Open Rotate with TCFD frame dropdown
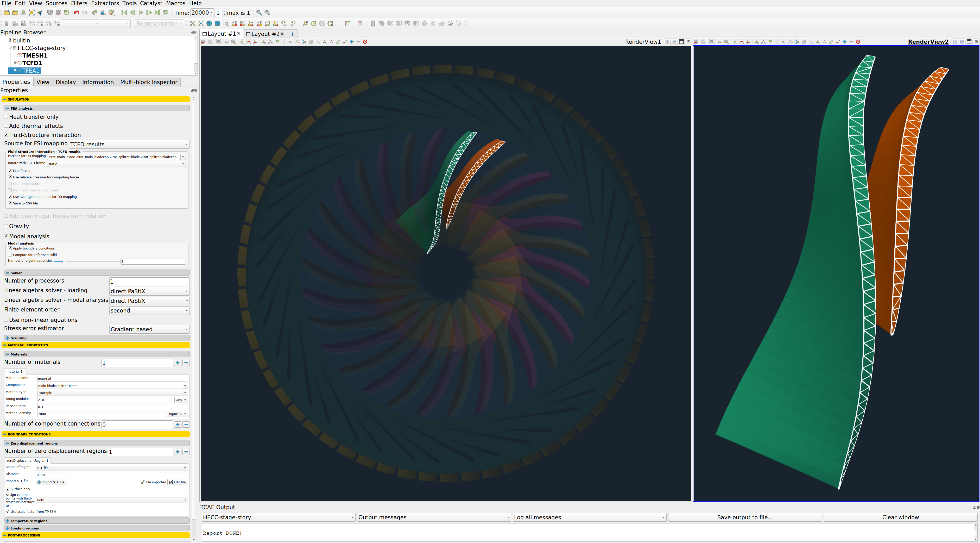The width and height of the screenshot is (980, 543). [x=116, y=164]
